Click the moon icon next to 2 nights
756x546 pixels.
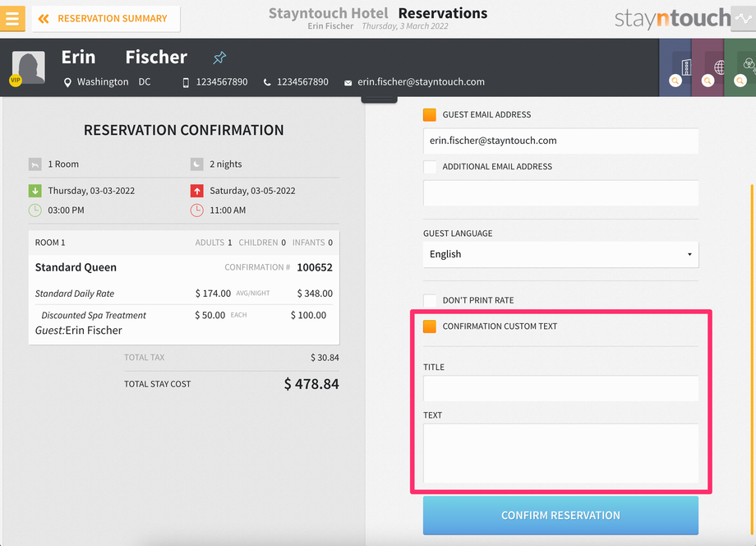click(x=196, y=164)
